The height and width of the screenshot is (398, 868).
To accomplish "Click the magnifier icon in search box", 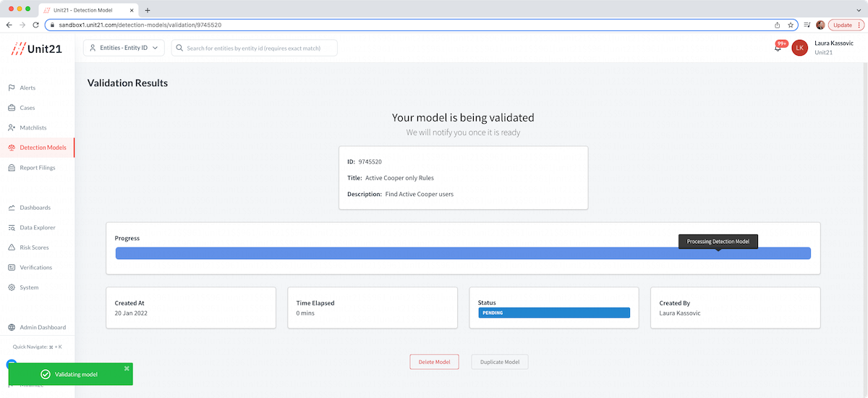I will tap(179, 48).
